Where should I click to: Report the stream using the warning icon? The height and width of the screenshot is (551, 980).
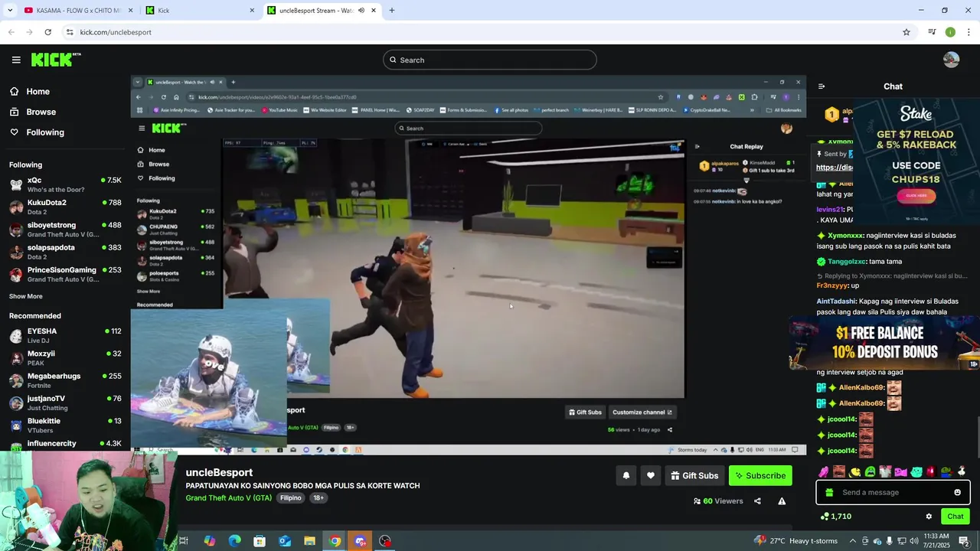pyautogui.click(x=782, y=501)
